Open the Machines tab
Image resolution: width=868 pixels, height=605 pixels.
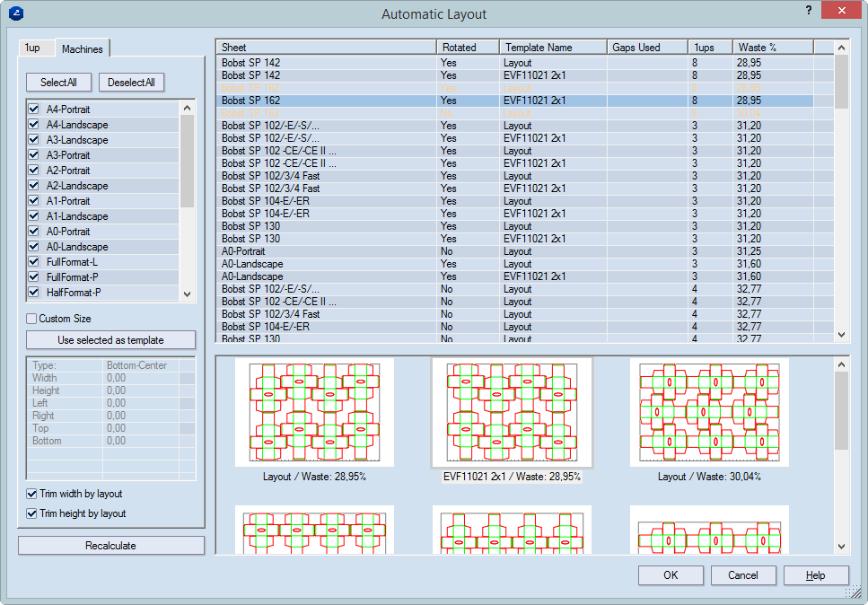click(x=83, y=48)
